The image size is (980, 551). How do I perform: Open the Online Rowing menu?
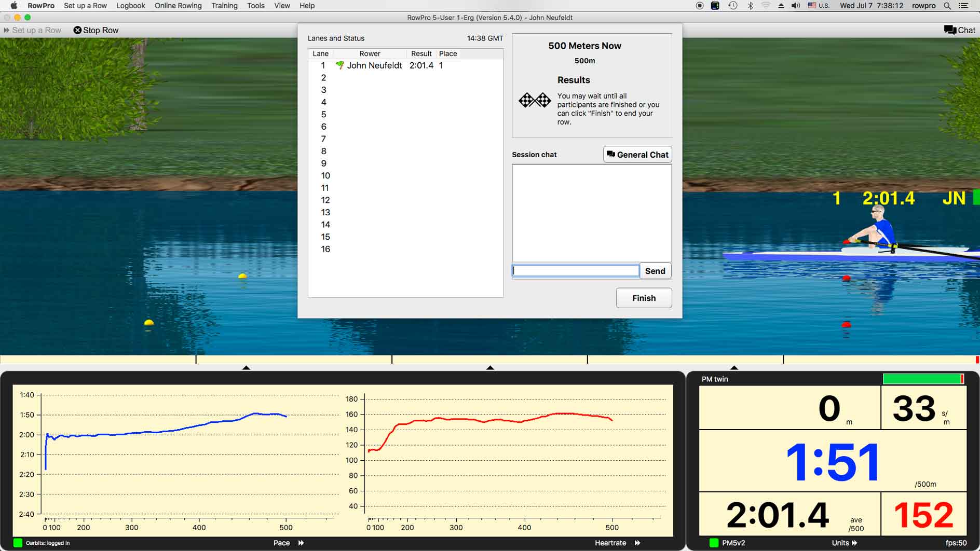pyautogui.click(x=178, y=6)
